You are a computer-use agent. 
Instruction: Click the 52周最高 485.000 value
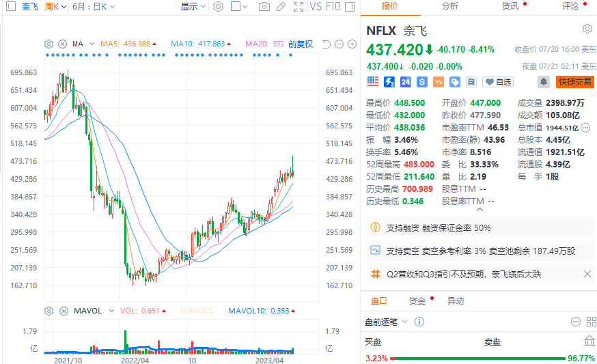pyautogui.click(x=419, y=165)
